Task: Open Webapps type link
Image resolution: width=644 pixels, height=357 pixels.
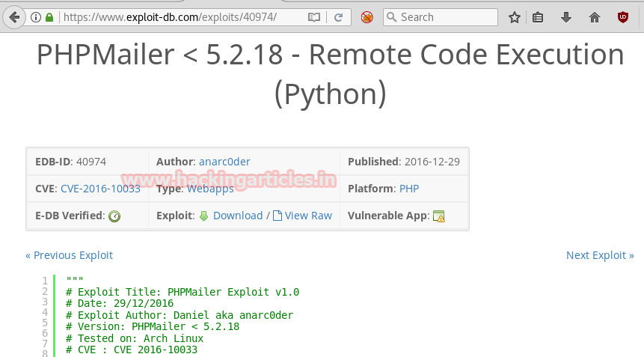Action: 210,189
